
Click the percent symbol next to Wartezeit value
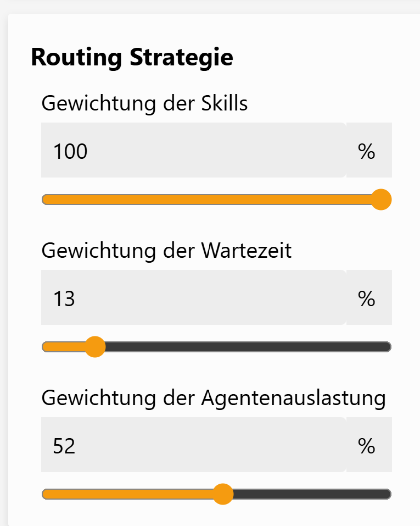[367, 298]
